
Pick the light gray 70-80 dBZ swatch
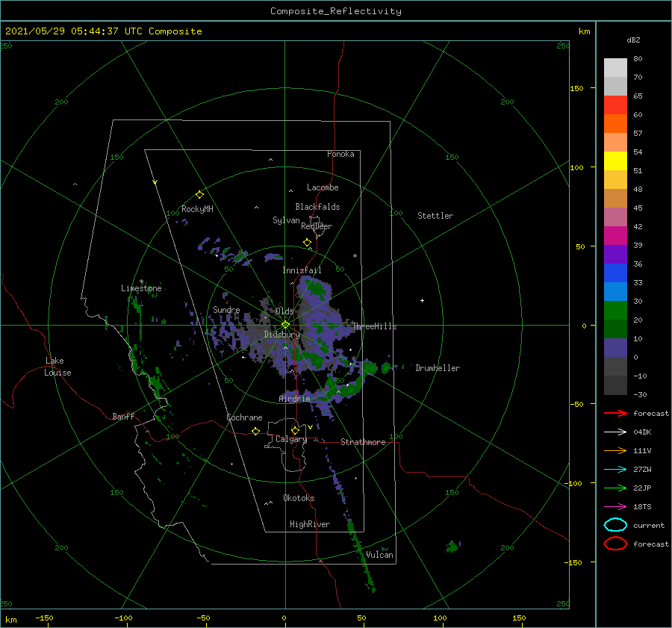point(615,68)
